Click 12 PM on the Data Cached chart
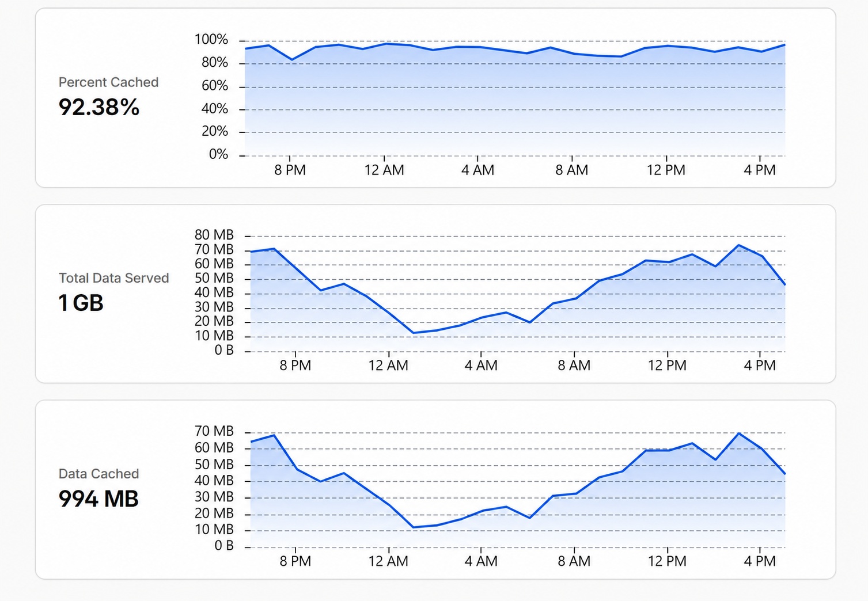 click(x=667, y=561)
